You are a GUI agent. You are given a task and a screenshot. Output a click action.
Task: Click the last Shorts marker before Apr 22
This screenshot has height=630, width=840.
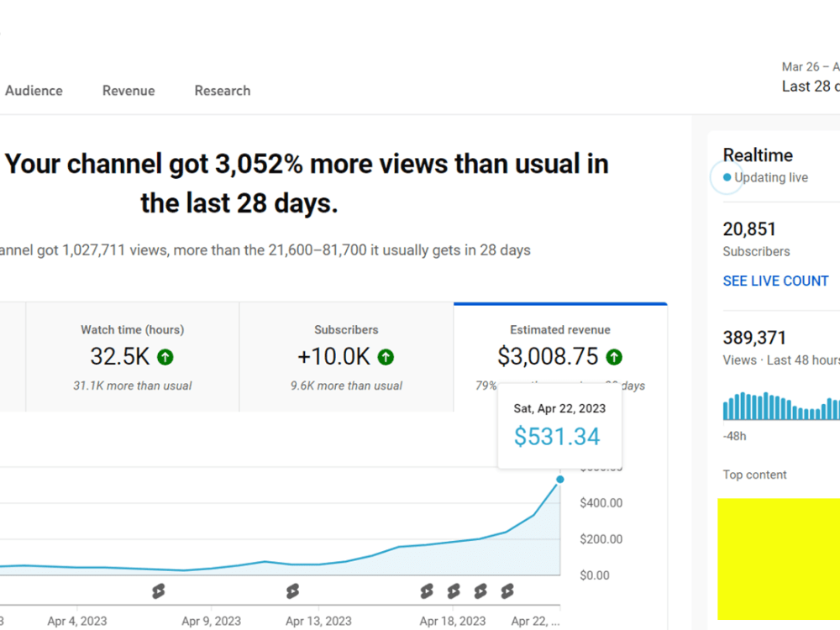click(x=507, y=591)
